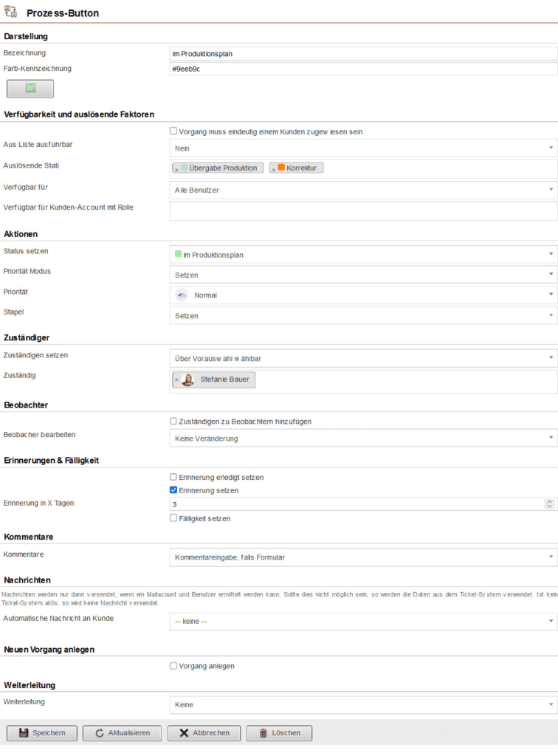Enable Zuständigen zu Beobachtern hinzufügen
Screen dimensions: 558x756
173,422
